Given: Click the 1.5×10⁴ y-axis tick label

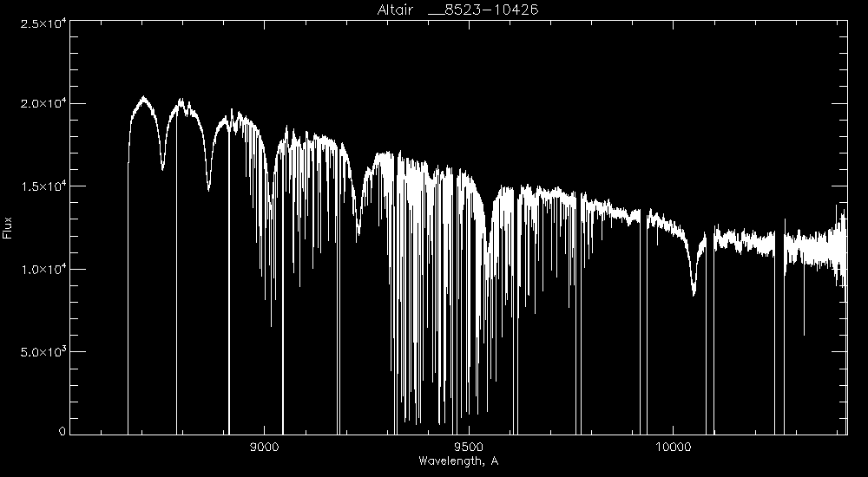Looking at the screenshot, I should click(x=42, y=186).
